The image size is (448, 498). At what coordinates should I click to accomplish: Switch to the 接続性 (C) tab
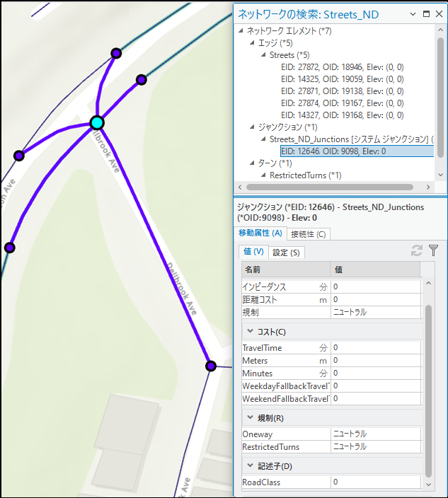pos(308,233)
